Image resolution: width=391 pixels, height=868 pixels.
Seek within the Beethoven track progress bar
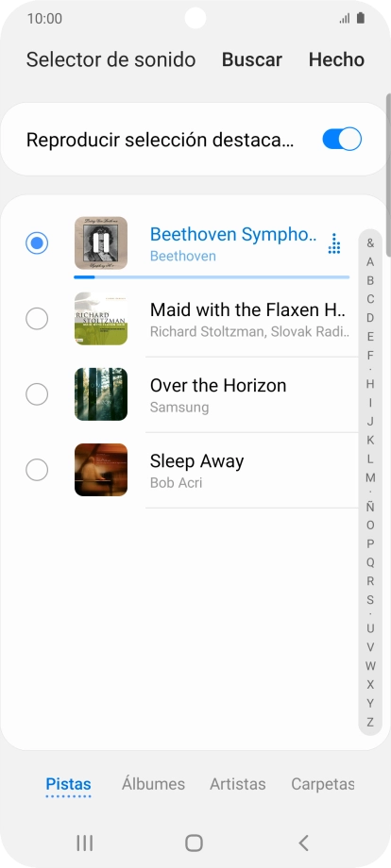click(212, 276)
